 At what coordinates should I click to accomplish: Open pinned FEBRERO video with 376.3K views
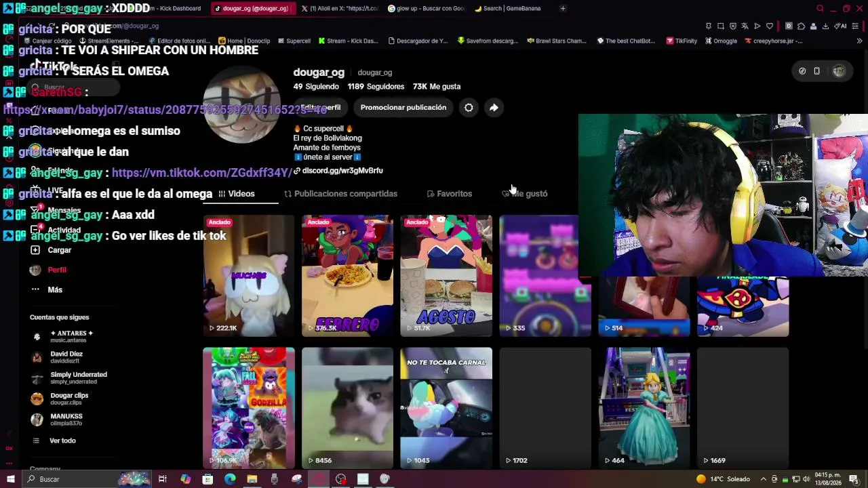point(347,276)
